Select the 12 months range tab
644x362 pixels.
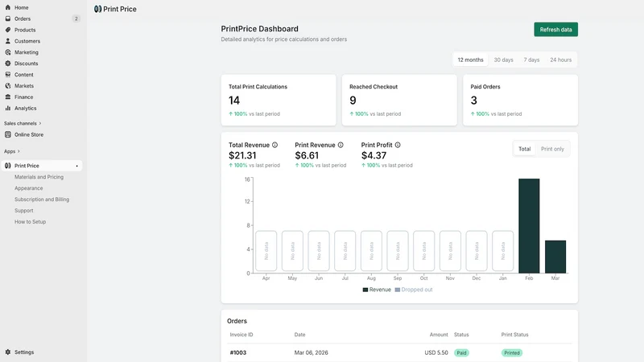(x=471, y=60)
